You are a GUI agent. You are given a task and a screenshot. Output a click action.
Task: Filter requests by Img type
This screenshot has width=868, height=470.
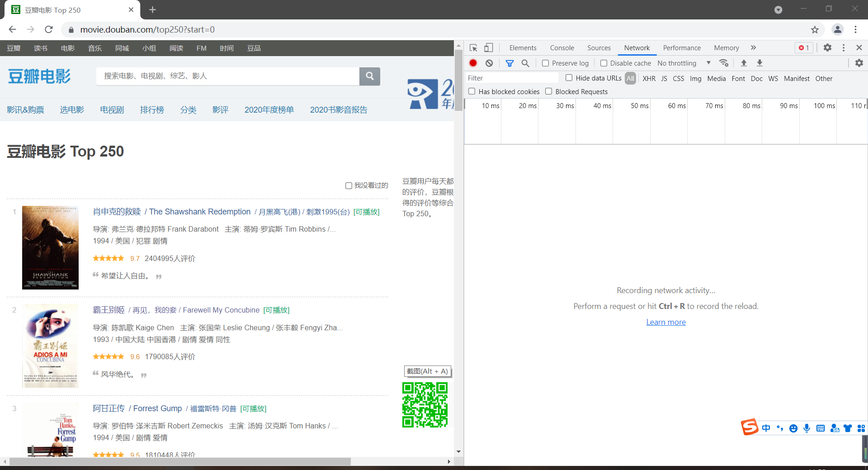(696, 78)
